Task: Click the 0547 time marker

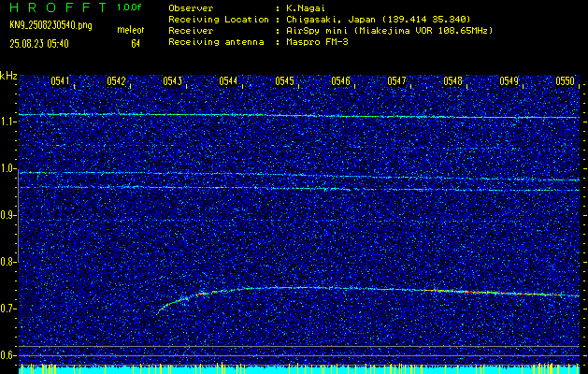Action: point(396,80)
